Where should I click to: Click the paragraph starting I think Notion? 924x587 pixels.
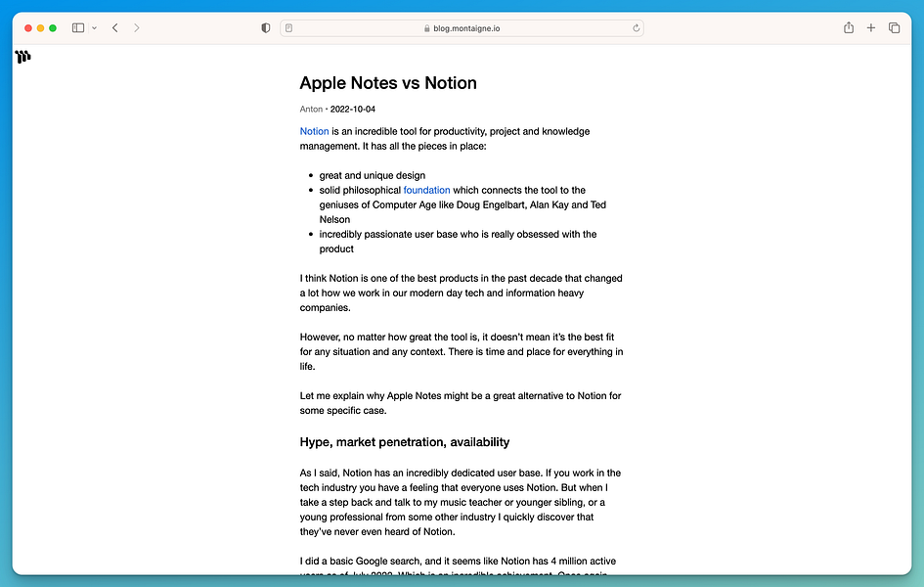(x=461, y=293)
